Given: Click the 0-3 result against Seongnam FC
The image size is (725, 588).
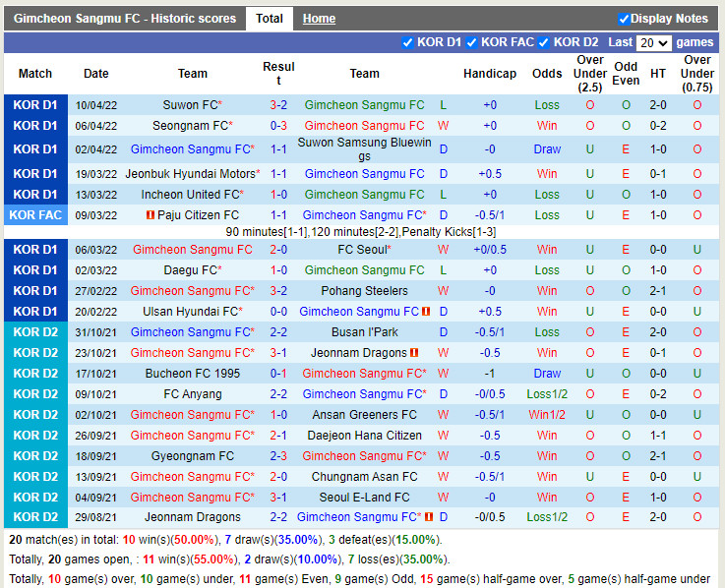Looking at the screenshot, I should coord(278,126).
